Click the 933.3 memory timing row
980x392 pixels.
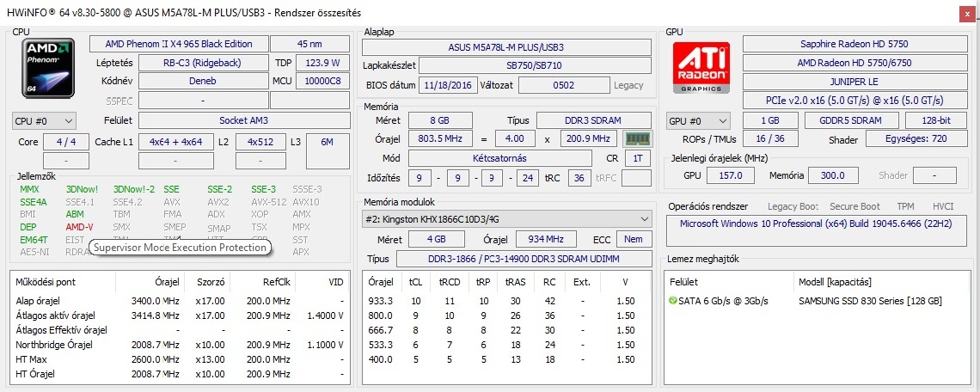tap(507, 301)
